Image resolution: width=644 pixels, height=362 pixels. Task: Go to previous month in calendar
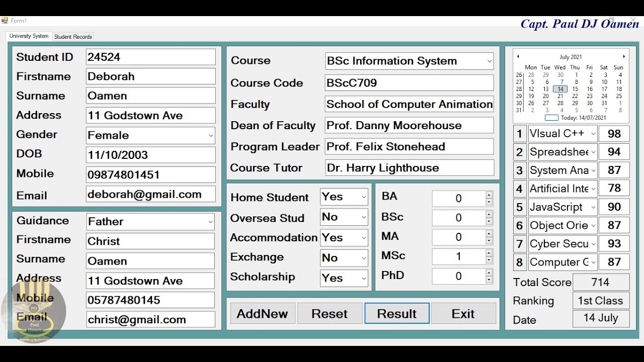[518, 57]
